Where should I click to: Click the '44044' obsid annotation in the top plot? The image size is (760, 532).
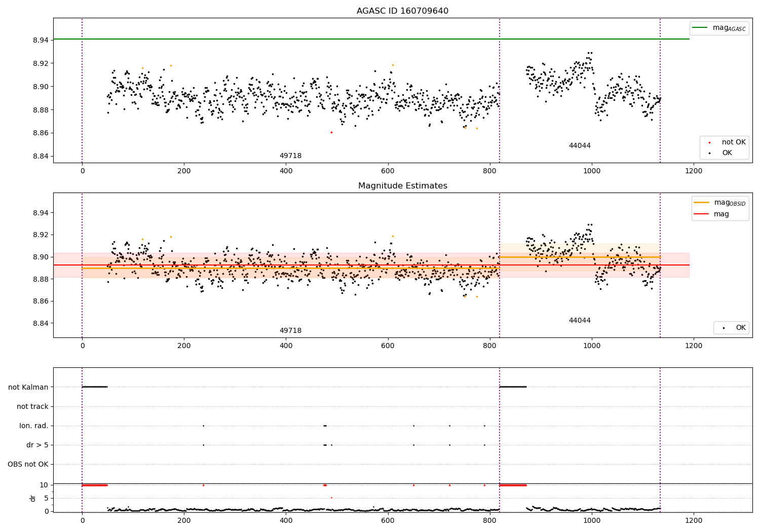(580, 146)
